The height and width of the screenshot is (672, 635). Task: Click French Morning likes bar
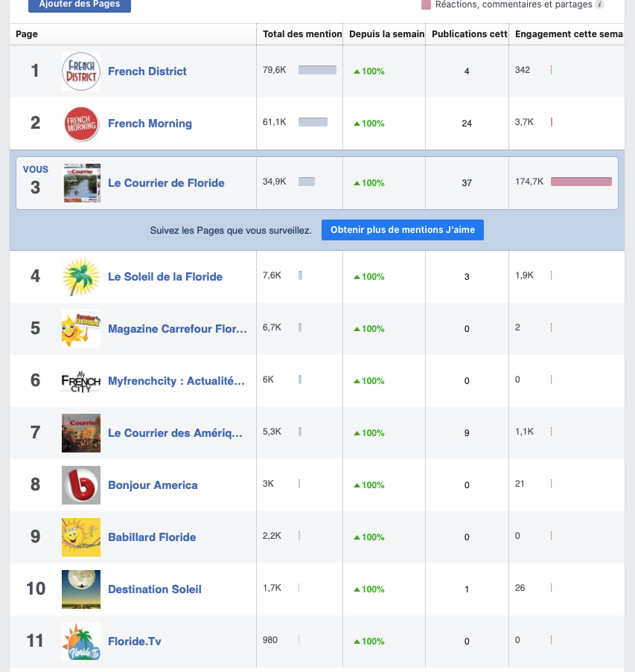coord(313,122)
